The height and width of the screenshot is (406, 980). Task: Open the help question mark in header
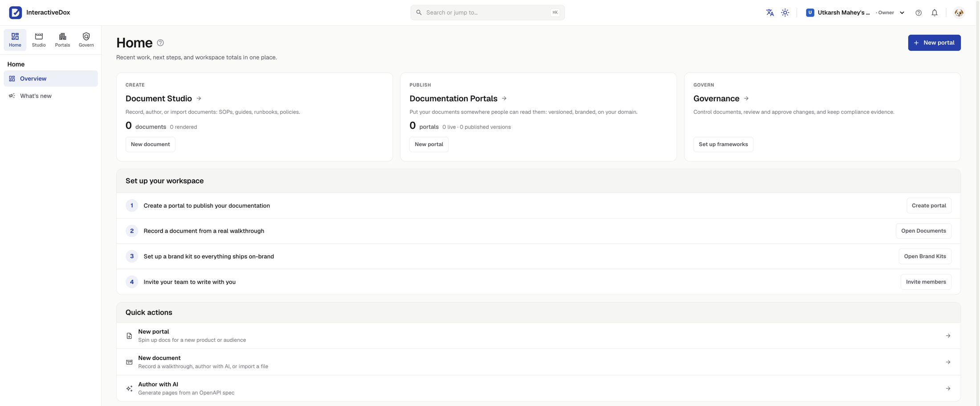point(919,12)
